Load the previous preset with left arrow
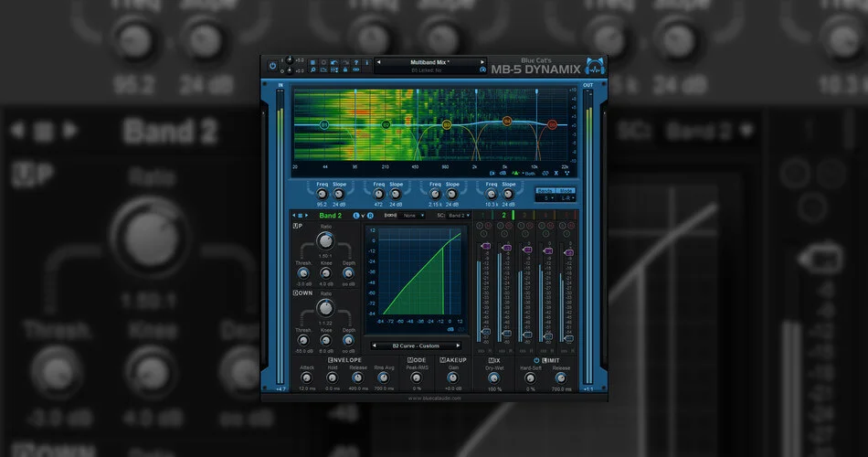Viewport: 868px width, 457px height. (x=378, y=62)
